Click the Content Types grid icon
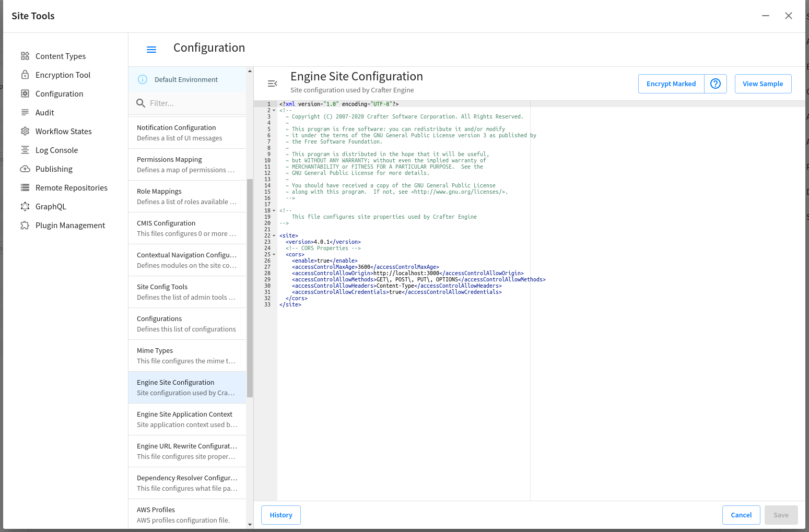The image size is (809, 532). tap(25, 56)
